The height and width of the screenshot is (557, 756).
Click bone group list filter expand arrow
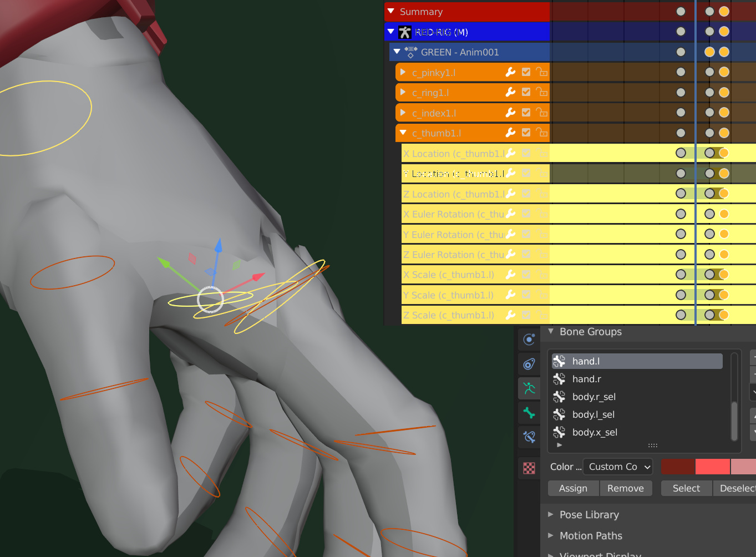(x=559, y=445)
